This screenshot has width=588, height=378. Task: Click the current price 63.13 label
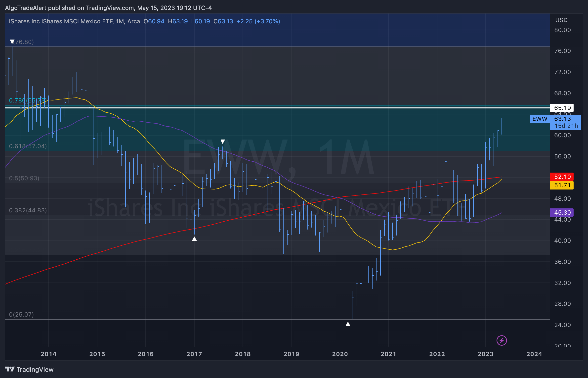[x=562, y=119]
